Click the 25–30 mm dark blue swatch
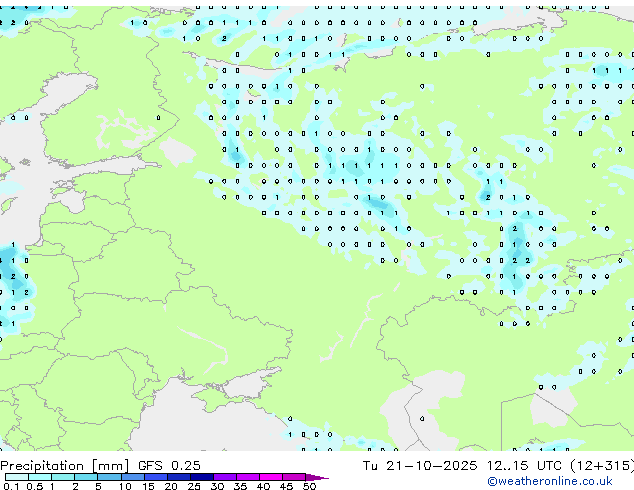Image resolution: width=634 pixels, height=490 pixels. click(202, 477)
